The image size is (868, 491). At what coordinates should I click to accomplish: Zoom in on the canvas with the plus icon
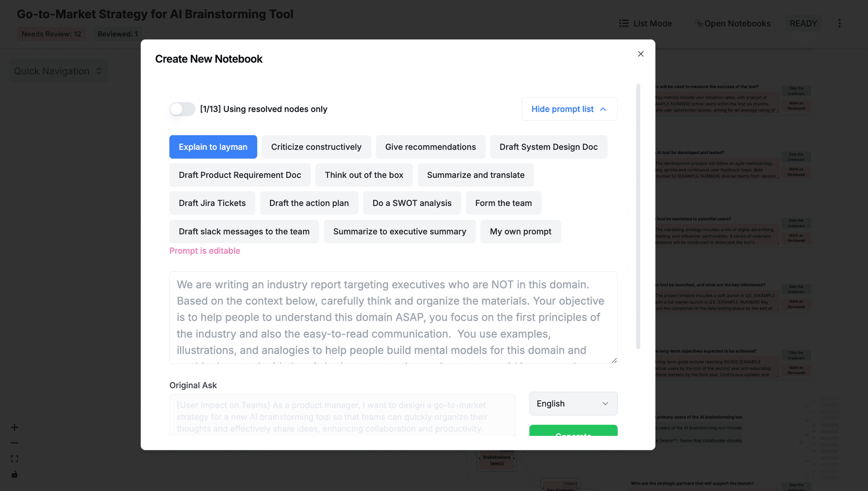click(14, 427)
